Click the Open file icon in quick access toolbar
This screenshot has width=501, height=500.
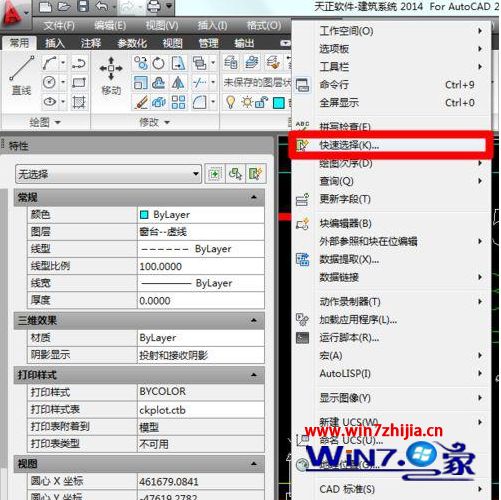[64, 6]
